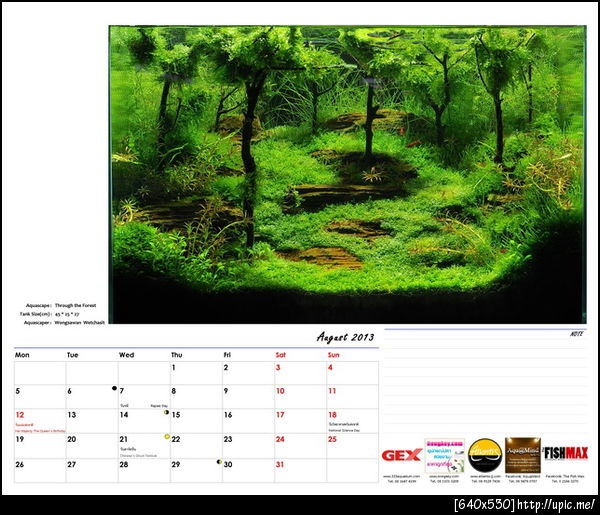Select red date 11 on the calendar
This screenshot has width=600, height=515.
click(x=332, y=391)
